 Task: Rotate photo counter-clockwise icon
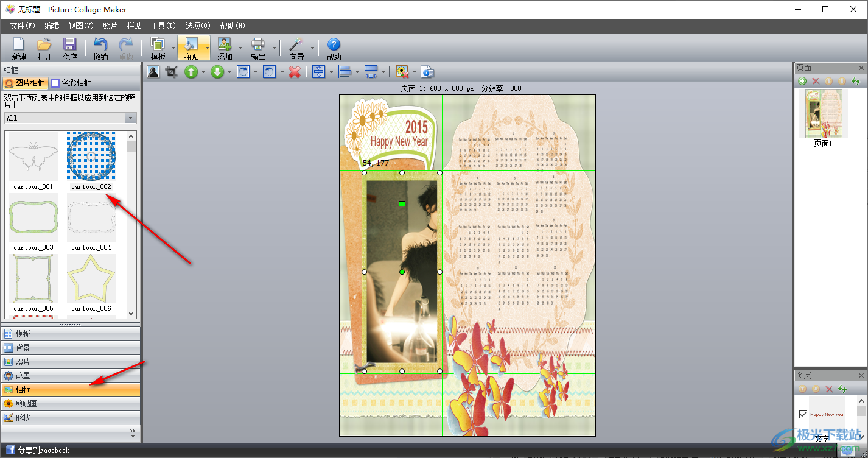click(x=269, y=72)
